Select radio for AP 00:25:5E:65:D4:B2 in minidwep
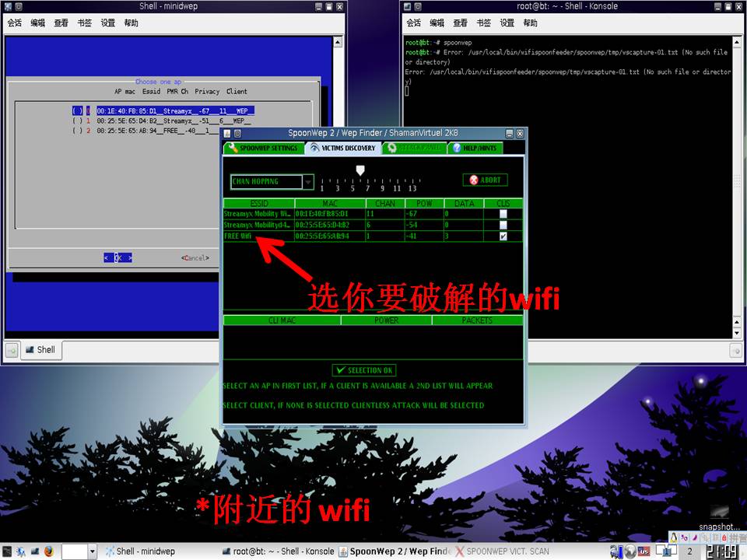This screenshot has width=747, height=560. point(77,121)
